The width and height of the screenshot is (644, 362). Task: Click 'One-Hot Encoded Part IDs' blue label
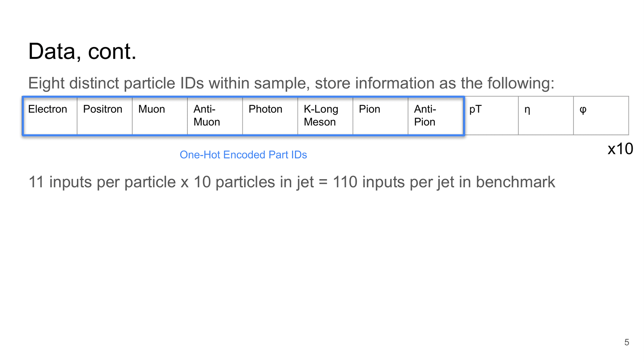tap(243, 155)
